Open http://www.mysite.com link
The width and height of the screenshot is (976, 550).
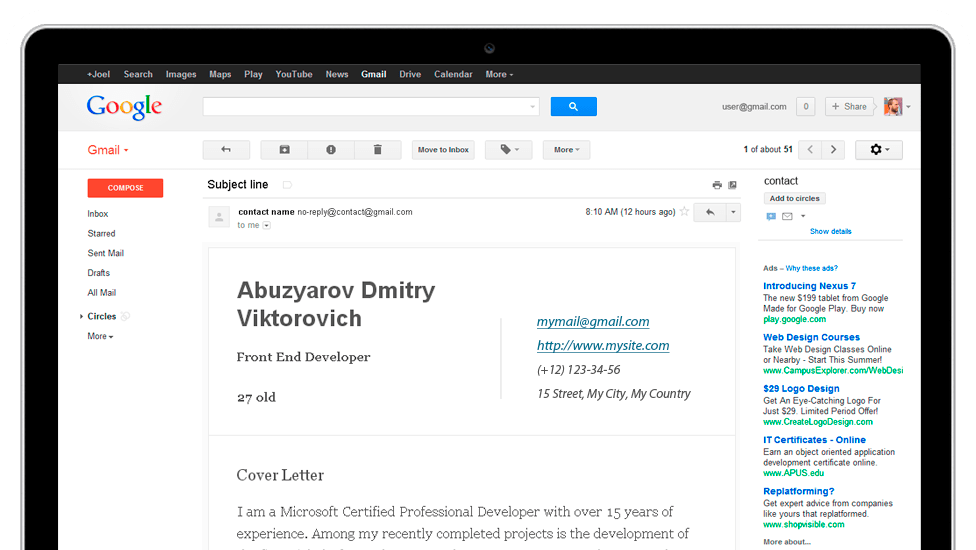(603, 345)
